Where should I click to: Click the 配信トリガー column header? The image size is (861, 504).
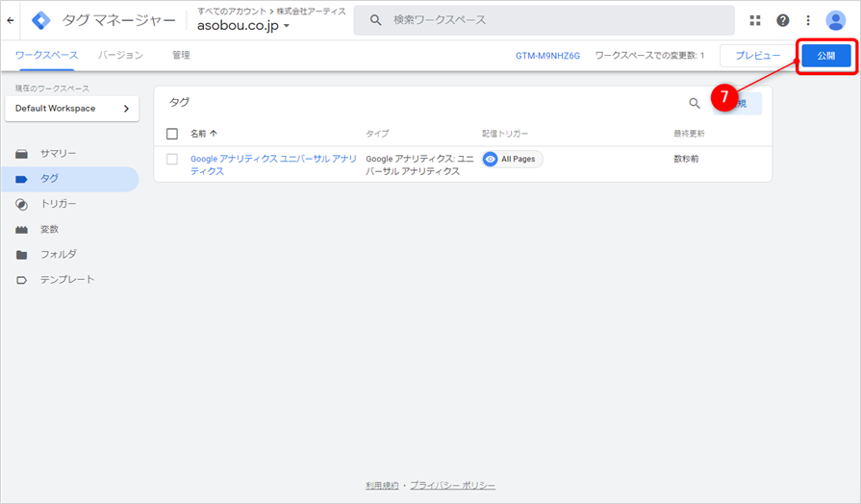tap(505, 134)
